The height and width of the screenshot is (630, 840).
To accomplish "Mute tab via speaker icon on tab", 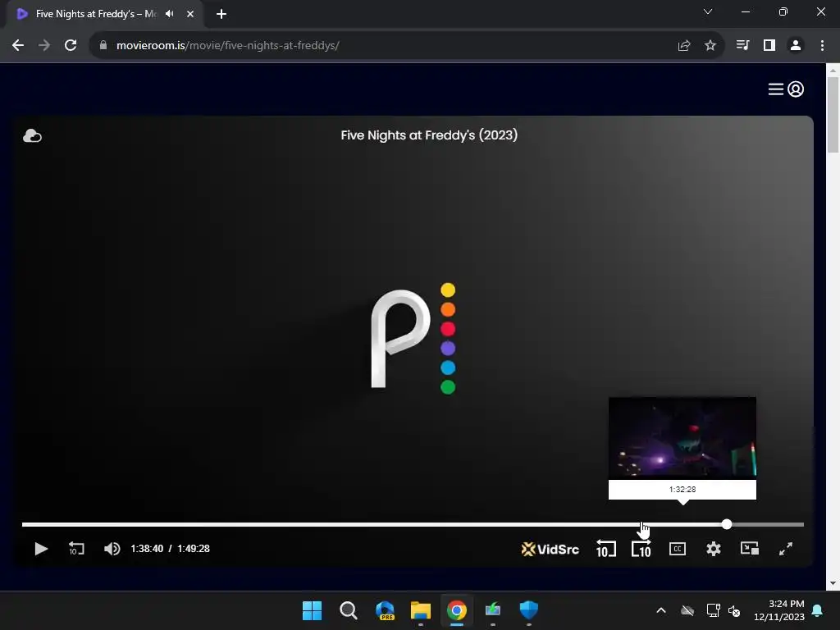I will pyautogui.click(x=170, y=14).
